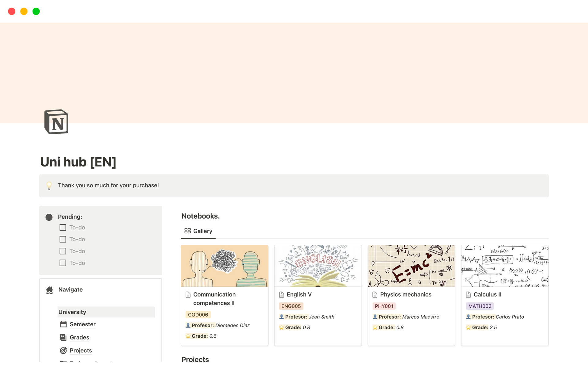This screenshot has width=588, height=368.
Task: Click the grid icon next to Gallery
Action: [x=187, y=231]
